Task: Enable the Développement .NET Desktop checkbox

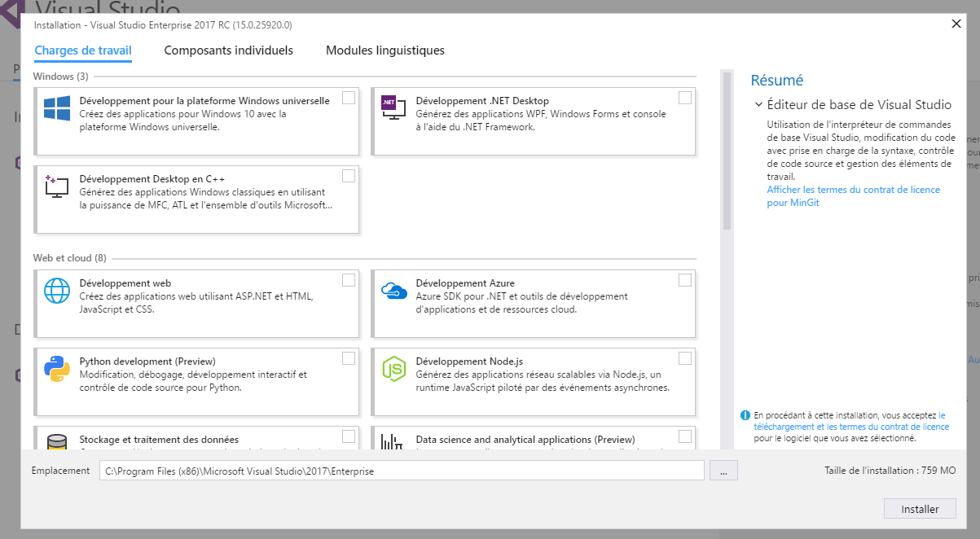Action: [x=684, y=98]
